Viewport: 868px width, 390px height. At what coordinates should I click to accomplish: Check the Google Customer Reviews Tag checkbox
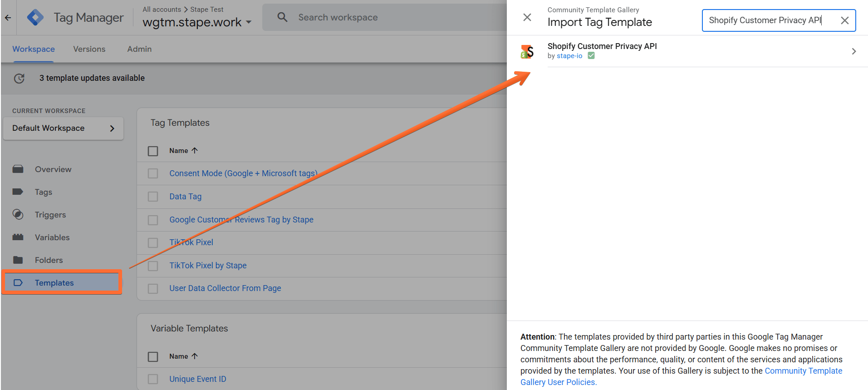[x=153, y=220]
